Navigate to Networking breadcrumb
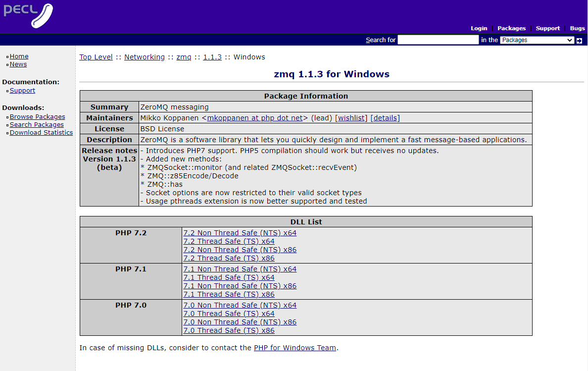The width and height of the screenshot is (588, 371). [144, 57]
